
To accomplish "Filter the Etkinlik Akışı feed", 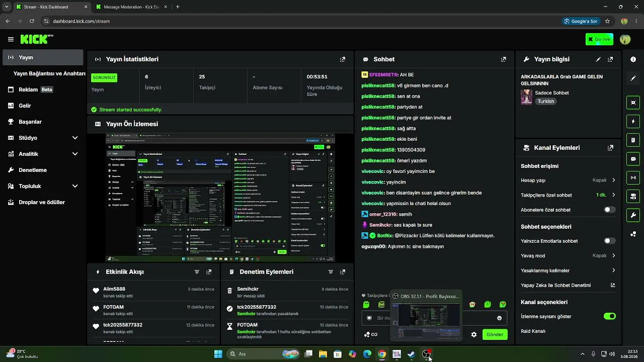I will (197, 272).
